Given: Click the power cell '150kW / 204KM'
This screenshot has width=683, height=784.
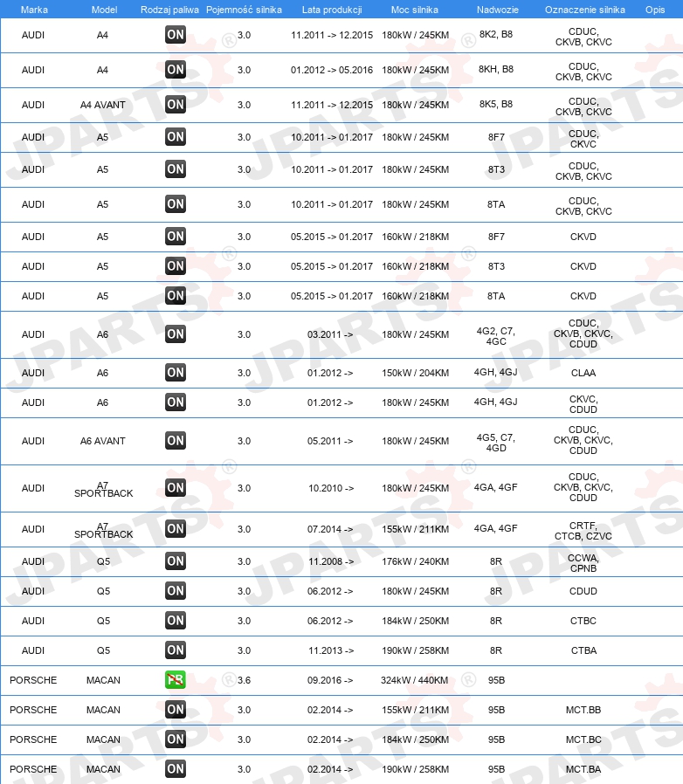Looking at the screenshot, I should click(416, 373).
